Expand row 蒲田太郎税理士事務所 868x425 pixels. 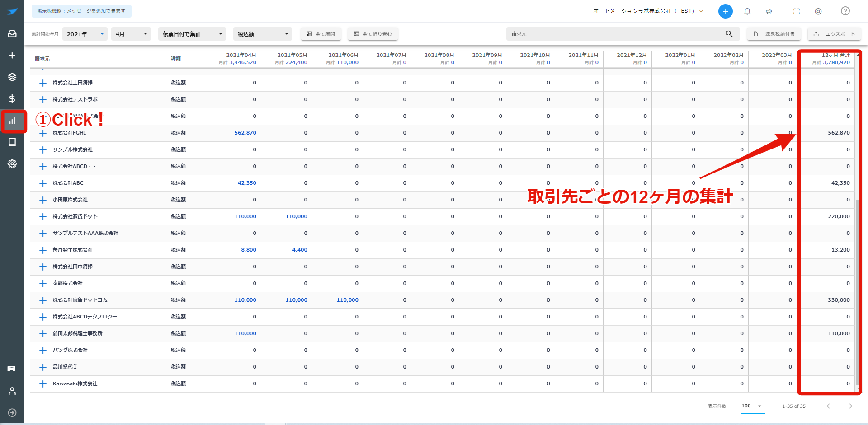(x=43, y=334)
